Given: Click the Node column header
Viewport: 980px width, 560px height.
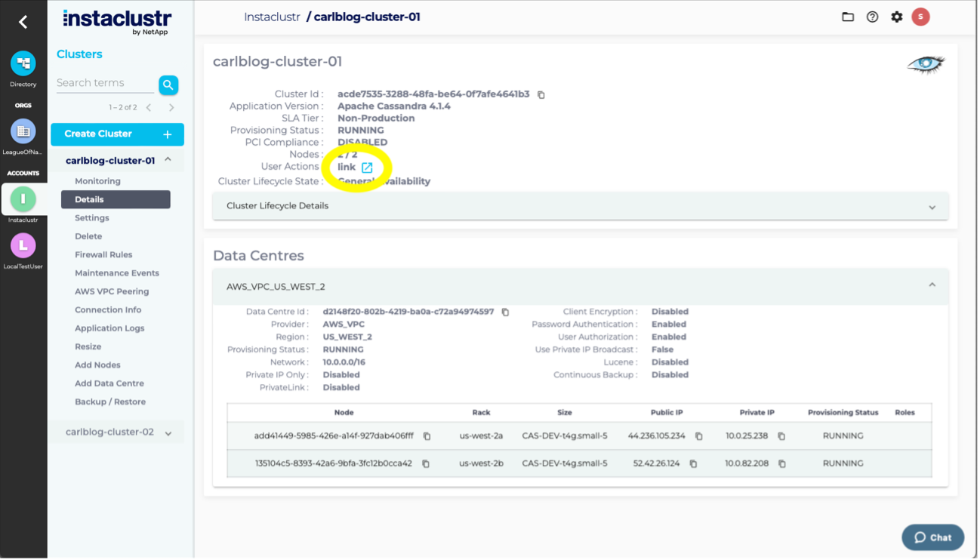Looking at the screenshot, I should coord(344,413).
